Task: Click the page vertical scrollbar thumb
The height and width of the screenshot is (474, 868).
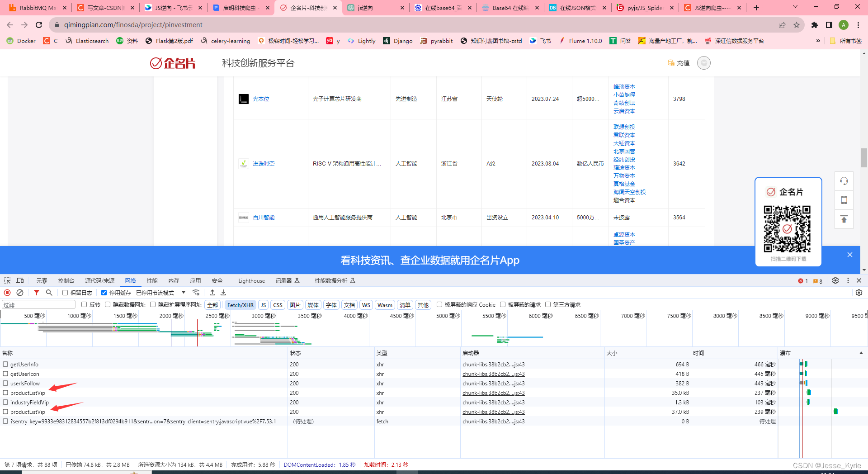Action: 864,158
